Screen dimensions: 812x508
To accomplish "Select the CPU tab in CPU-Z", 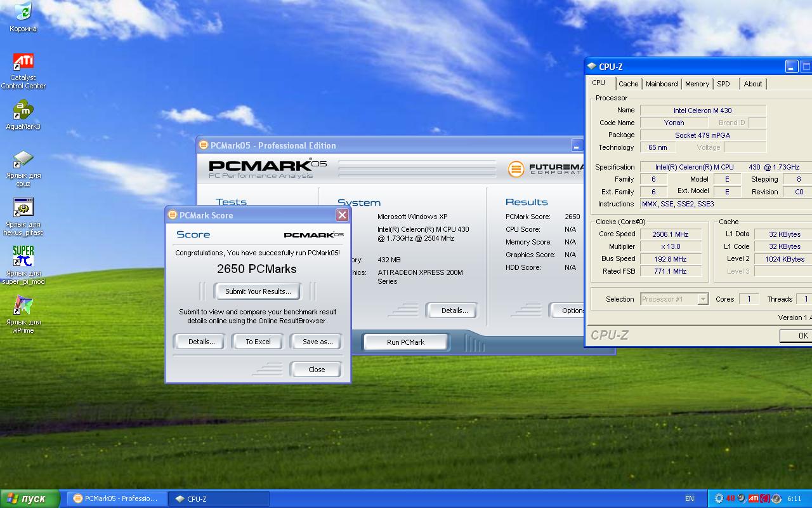I will pos(599,83).
